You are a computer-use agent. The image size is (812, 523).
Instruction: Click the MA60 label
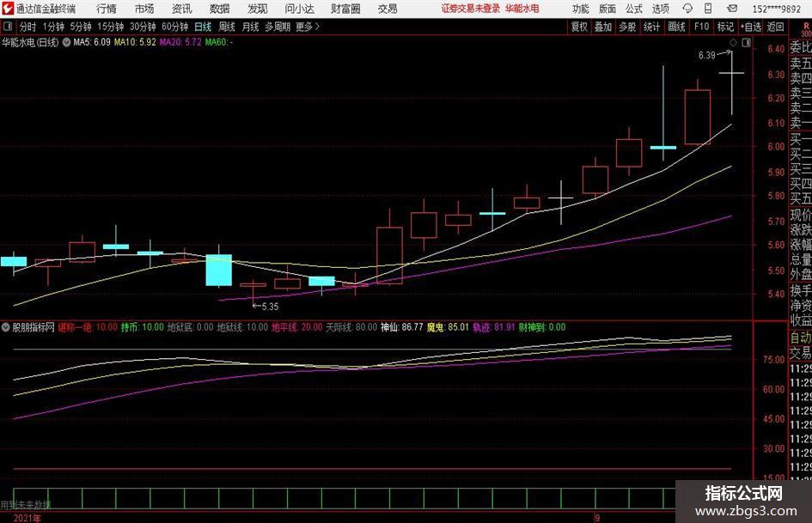[218, 42]
